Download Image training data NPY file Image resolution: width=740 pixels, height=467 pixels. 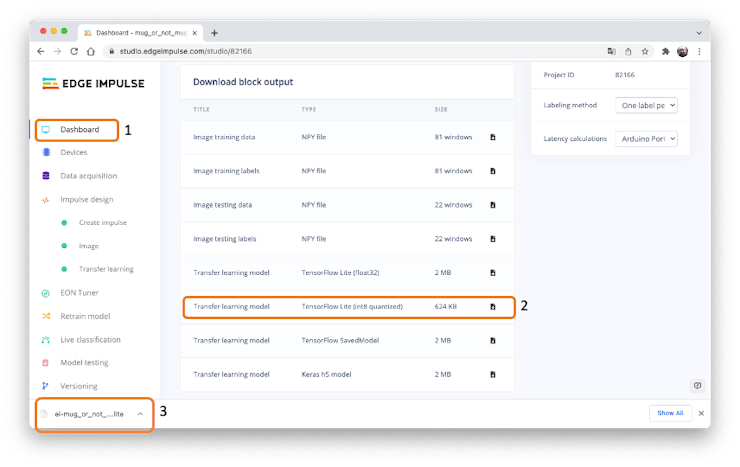pos(493,137)
